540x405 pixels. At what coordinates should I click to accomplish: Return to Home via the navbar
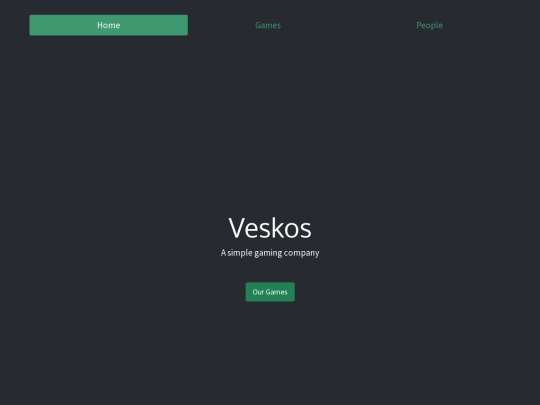[x=108, y=25]
